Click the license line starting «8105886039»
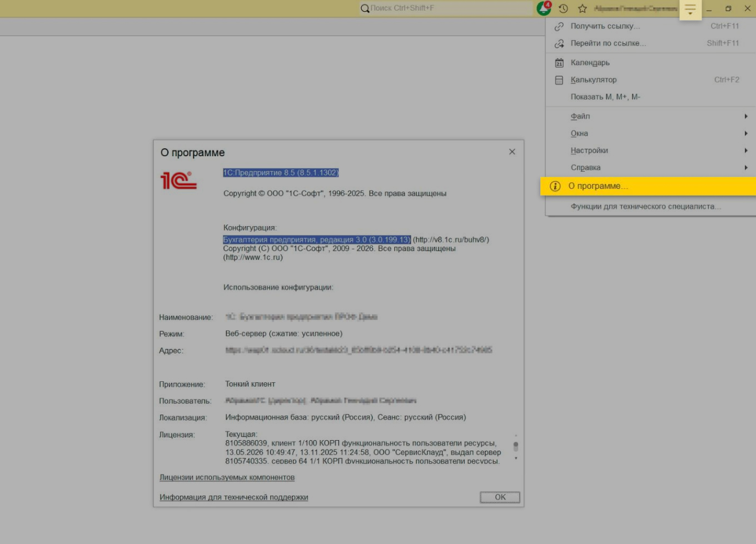 click(x=361, y=443)
